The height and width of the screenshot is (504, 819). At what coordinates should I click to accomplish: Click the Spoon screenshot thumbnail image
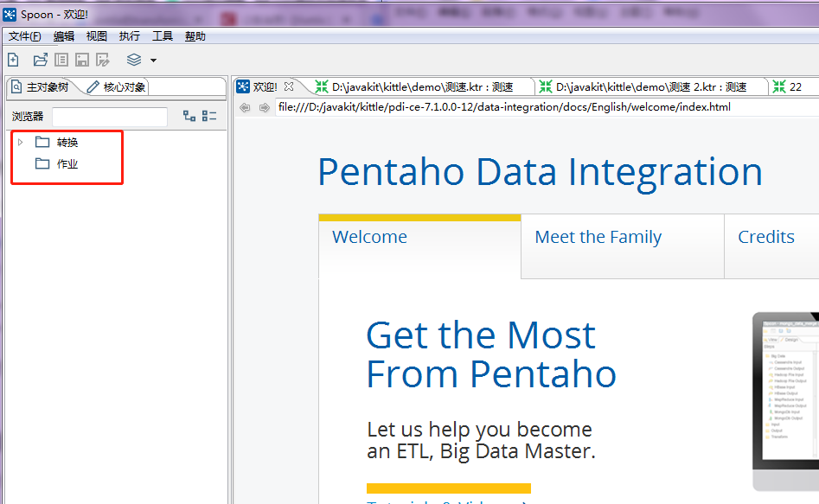point(785,401)
